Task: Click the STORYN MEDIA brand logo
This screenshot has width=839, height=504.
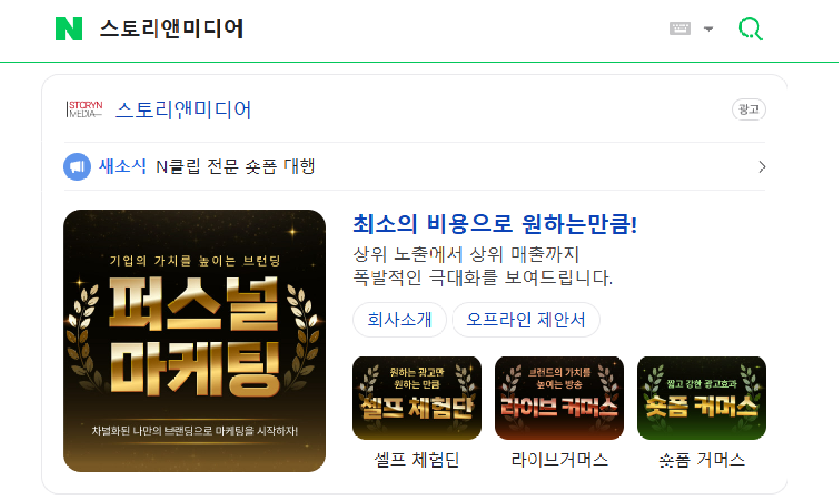Action: pos(85,109)
